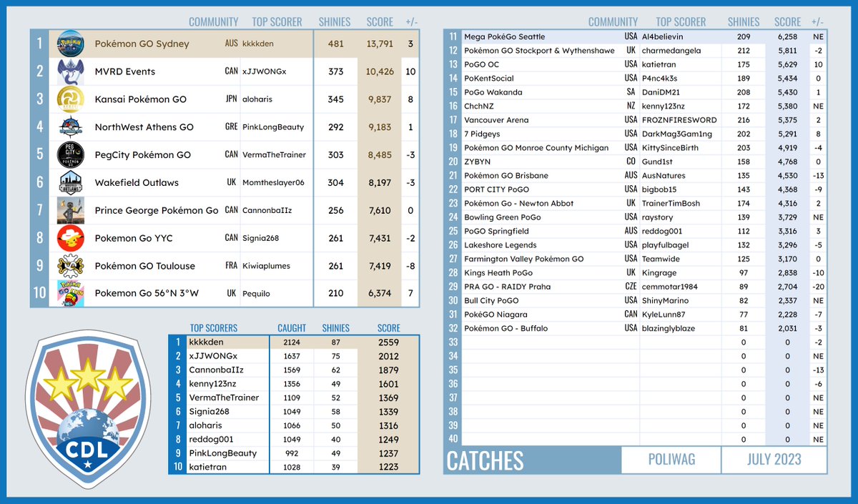Select Lakeshore Legends entry
This screenshot has height=504, width=858.
(x=500, y=245)
